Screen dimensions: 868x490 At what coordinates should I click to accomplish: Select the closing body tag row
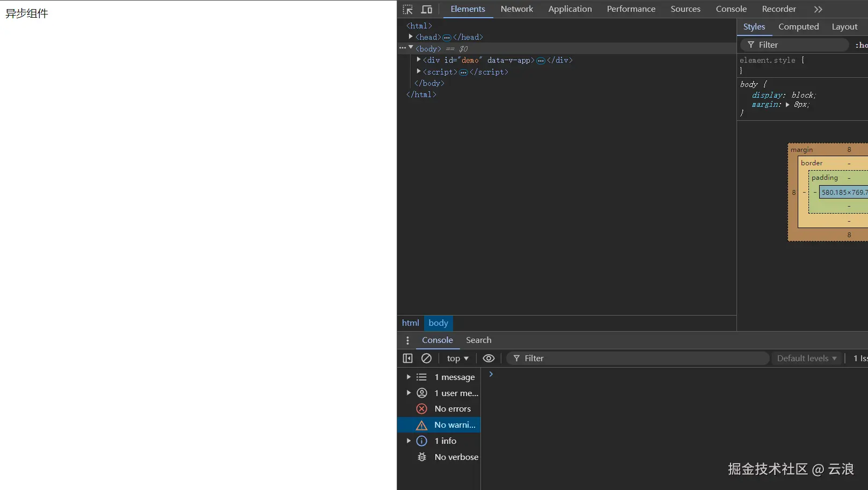[x=429, y=83]
